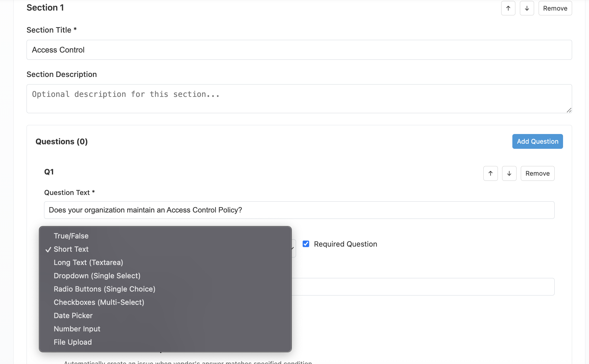Remove question Q1
This screenshot has height=364, width=589.
pyautogui.click(x=537, y=173)
